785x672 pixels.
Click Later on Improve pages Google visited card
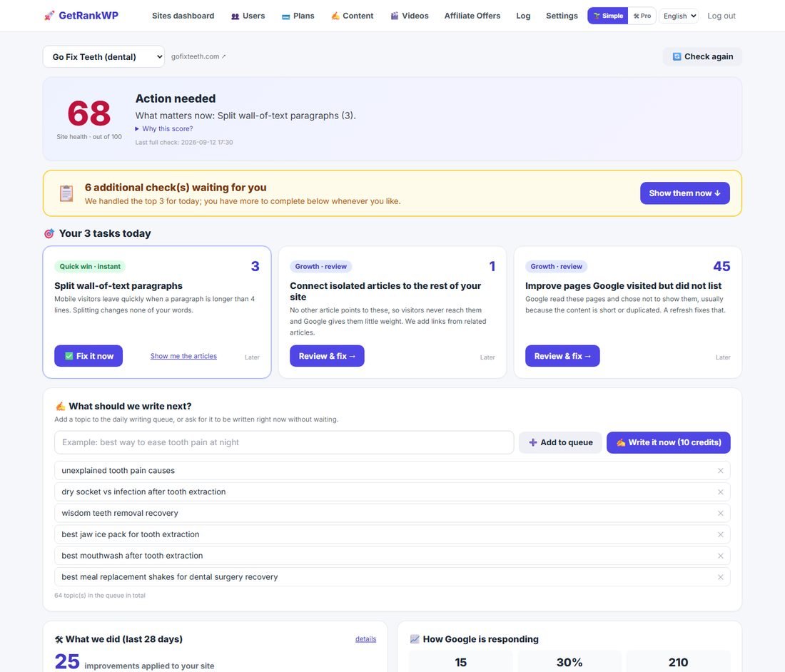point(722,357)
